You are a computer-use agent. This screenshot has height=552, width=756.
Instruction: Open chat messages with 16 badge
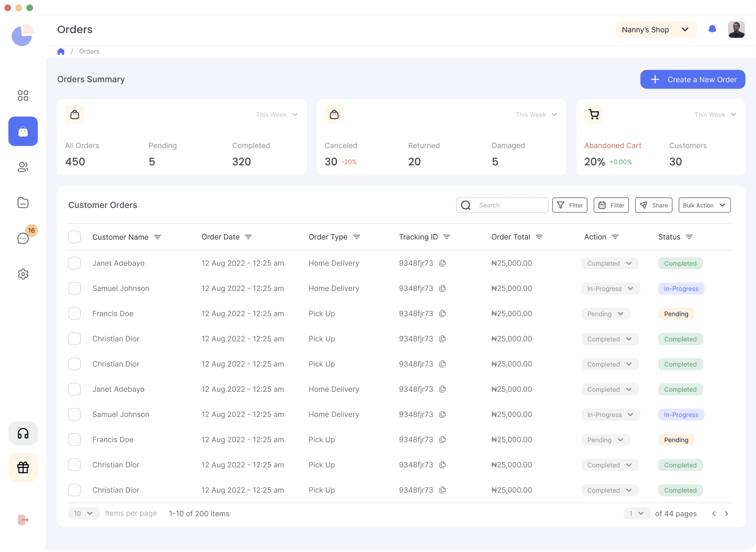tap(23, 238)
